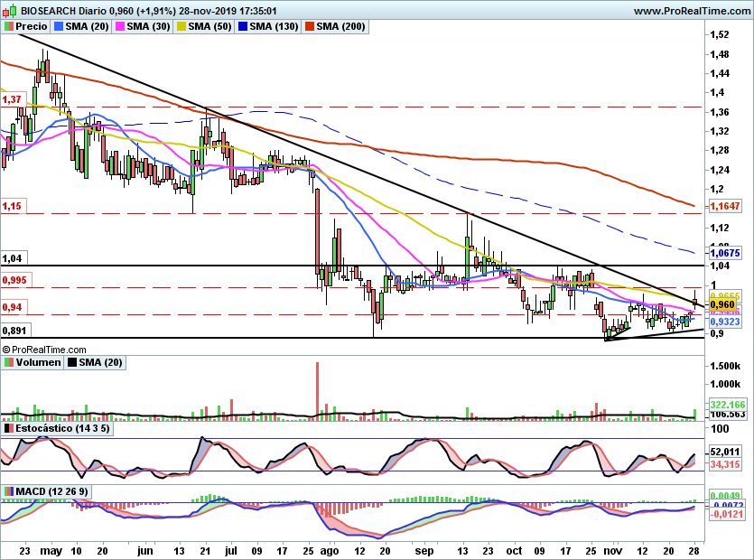Click the 1,36 label on the price axis

point(720,112)
